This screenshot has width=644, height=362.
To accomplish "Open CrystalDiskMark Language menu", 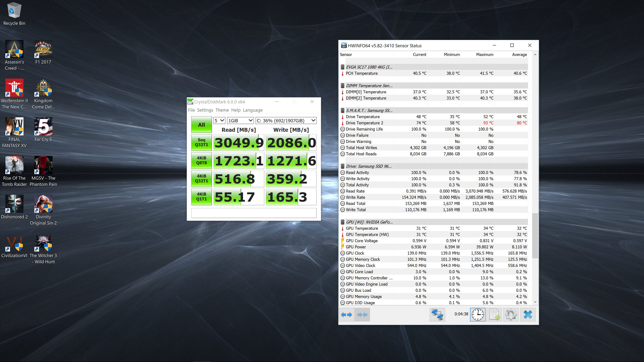I will click(x=253, y=110).
